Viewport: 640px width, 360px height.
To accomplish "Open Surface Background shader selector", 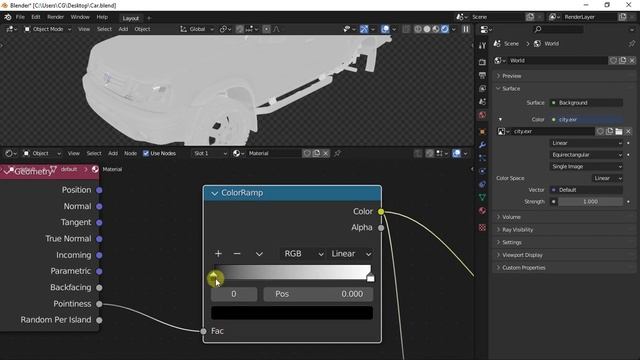I will coord(586,103).
